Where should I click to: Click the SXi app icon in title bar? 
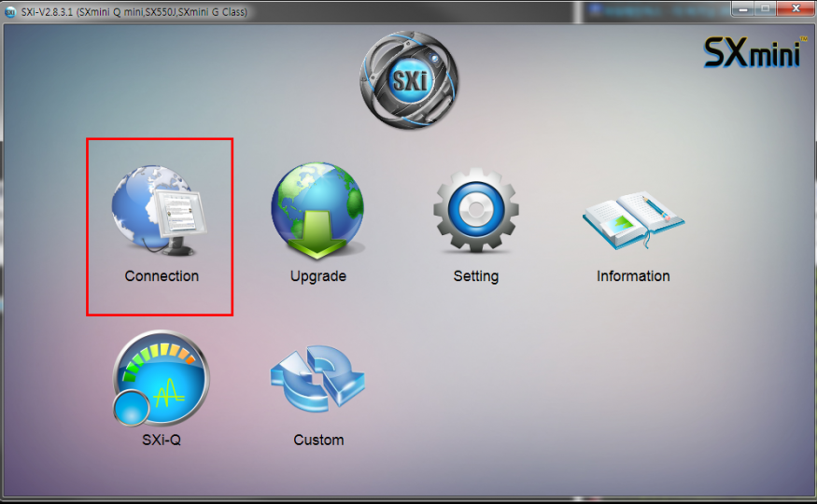click(x=10, y=11)
